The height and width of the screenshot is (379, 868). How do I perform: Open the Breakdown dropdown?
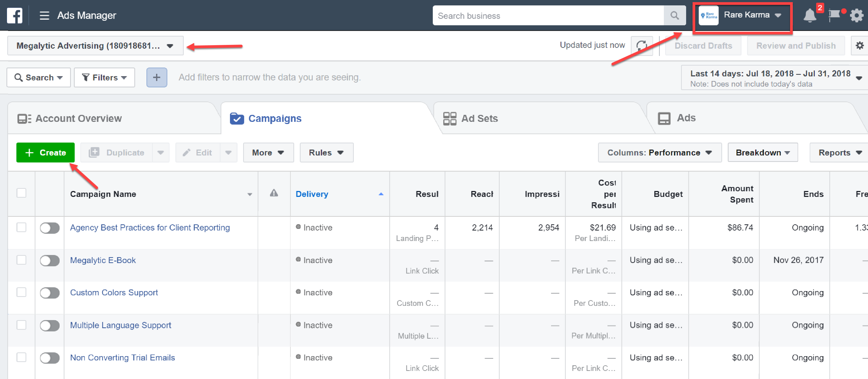[x=763, y=153]
